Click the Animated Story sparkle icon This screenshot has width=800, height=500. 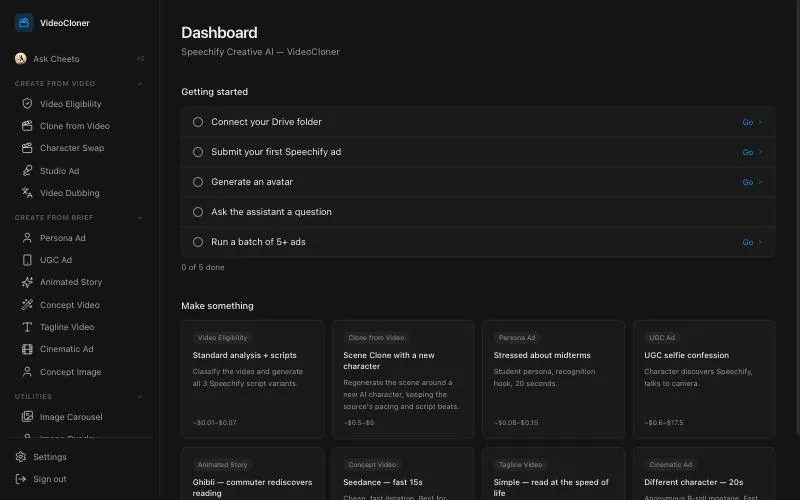pyautogui.click(x=27, y=282)
